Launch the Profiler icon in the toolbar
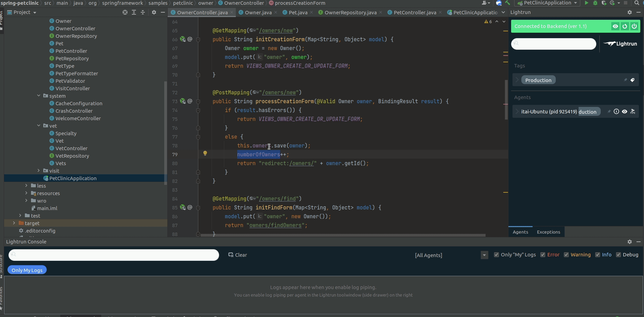Image resolution: width=644 pixels, height=317 pixels. pos(612,3)
